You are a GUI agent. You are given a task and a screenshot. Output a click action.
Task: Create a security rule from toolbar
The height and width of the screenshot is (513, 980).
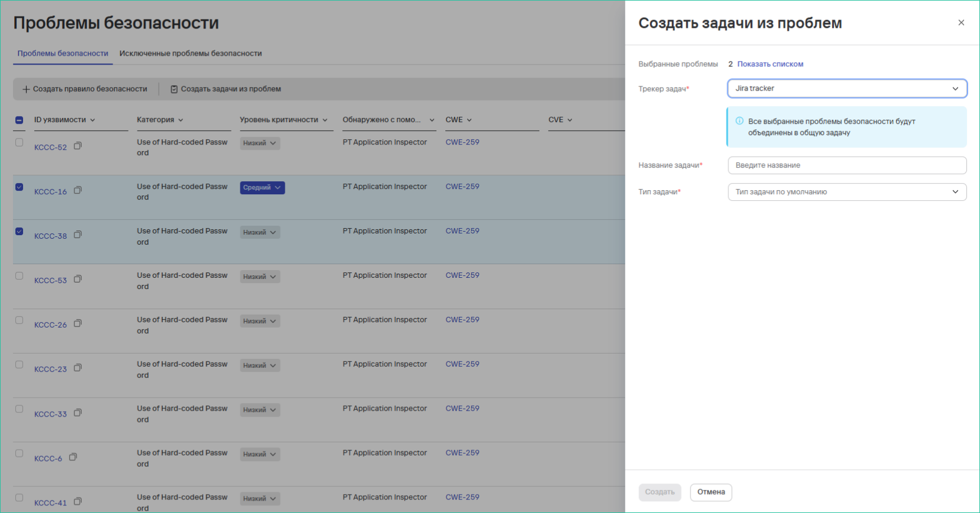85,89
